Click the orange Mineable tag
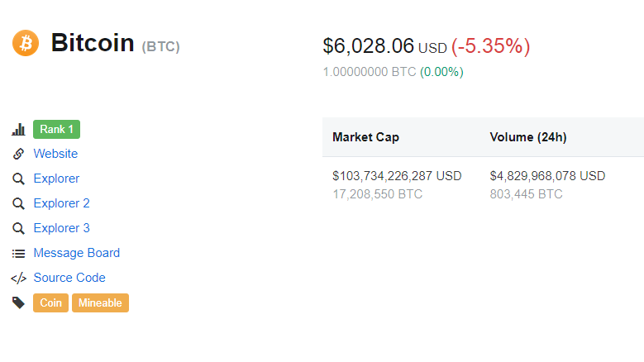The height and width of the screenshot is (362, 644). pyautogui.click(x=100, y=303)
